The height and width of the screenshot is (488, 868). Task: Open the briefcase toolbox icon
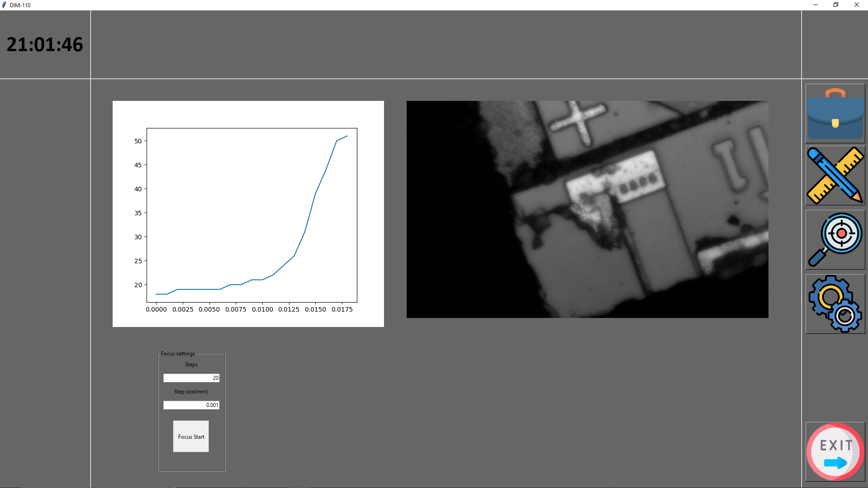click(835, 114)
